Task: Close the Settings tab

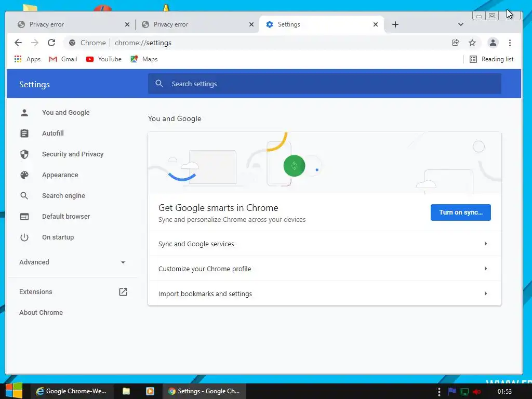Action: point(375,24)
